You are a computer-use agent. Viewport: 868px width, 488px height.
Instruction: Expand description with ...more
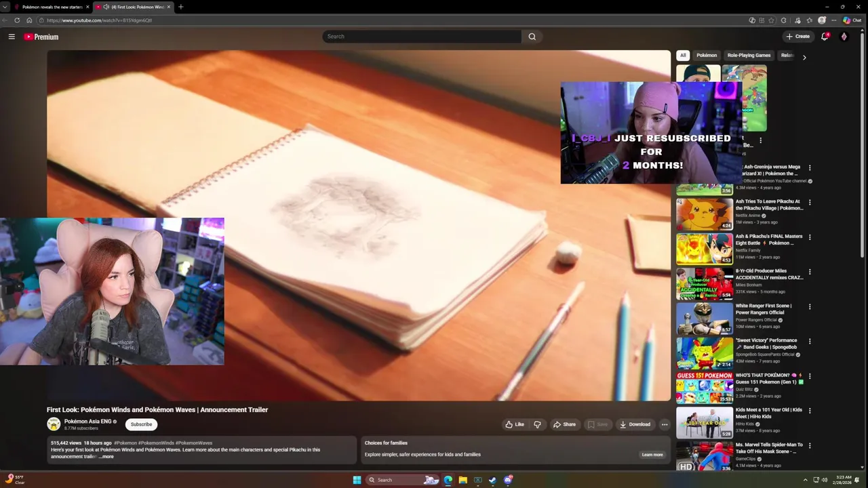tap(106, 457)
